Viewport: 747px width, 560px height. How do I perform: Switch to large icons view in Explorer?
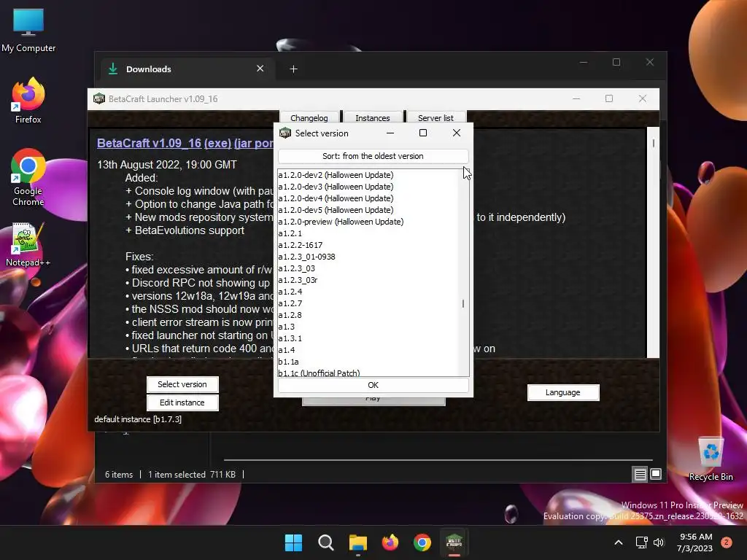(656, 474)
